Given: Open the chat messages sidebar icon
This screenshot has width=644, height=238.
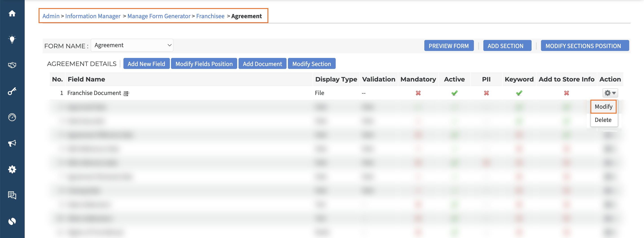Looking at the screenshot, I should click(x=12, y=195).
